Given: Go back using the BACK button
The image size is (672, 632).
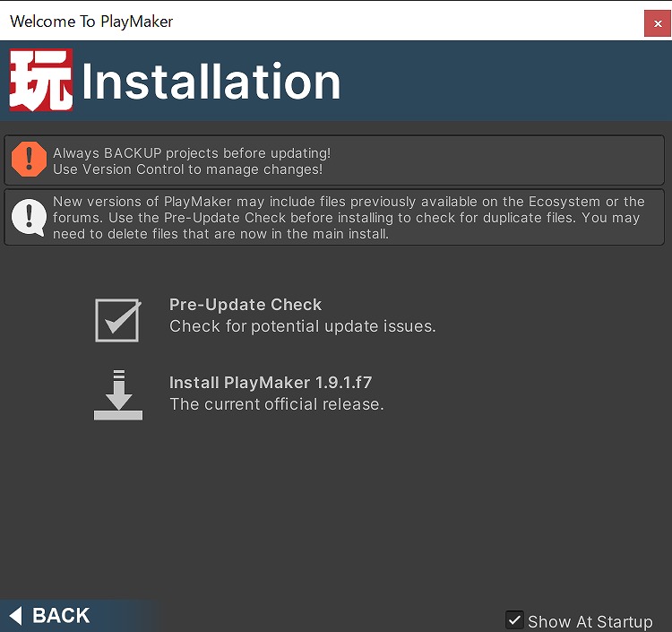Looking at the screenshot, I should (x=49, y=616).
